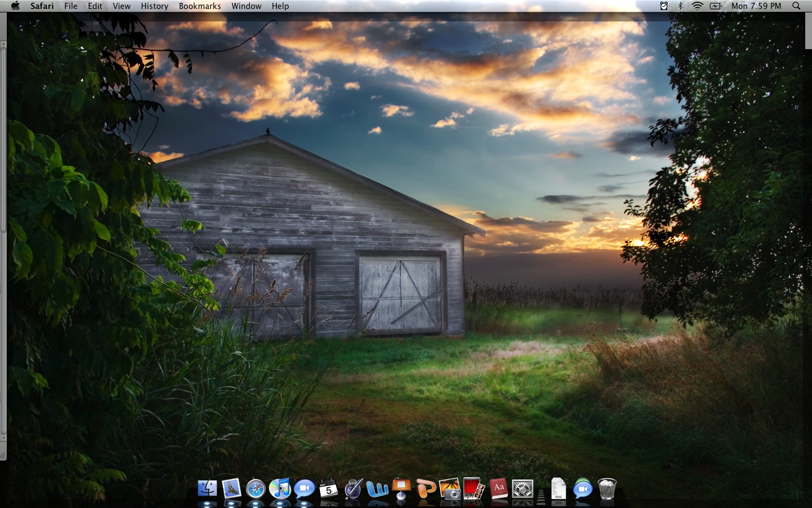
Task: Open the File menu
Action: tap(70, 6)
